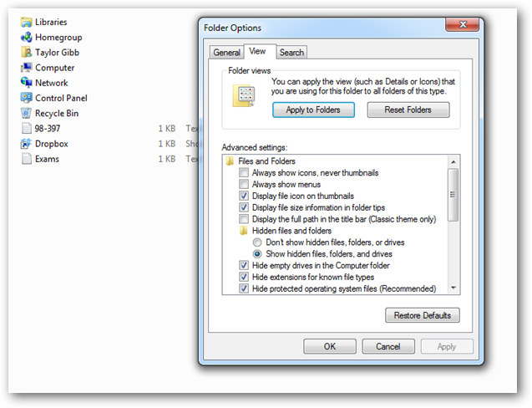Image resolution: width=532 pixels, height=408 pixels.
Task: Select the Recycle Bin icon
Action: [26, 113]
